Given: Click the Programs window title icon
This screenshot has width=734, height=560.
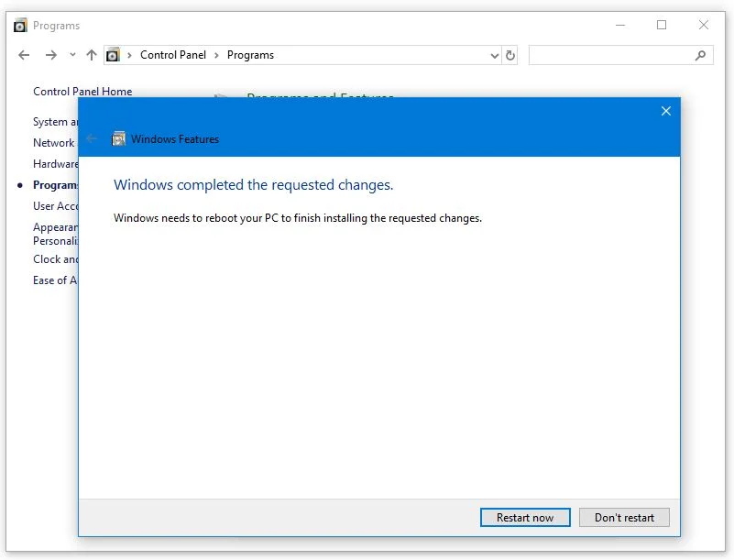Looking at the screenshot, I should [20, 26].
